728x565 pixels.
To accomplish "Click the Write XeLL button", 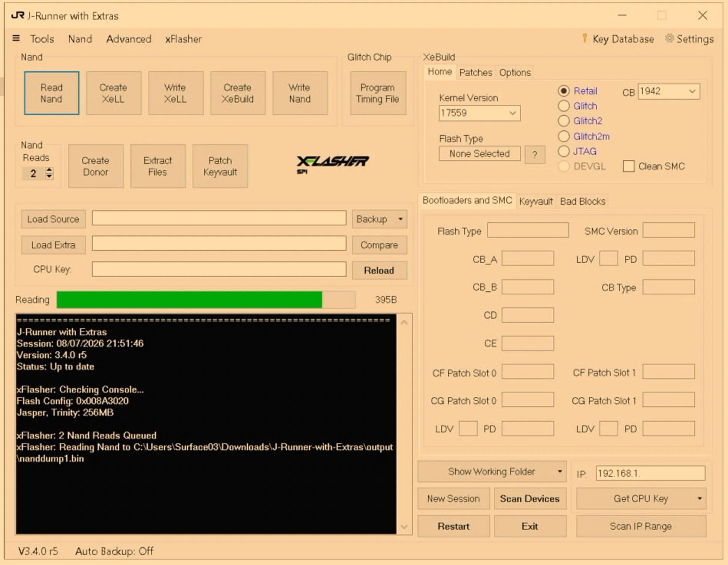I will click(x=176, y=93).
